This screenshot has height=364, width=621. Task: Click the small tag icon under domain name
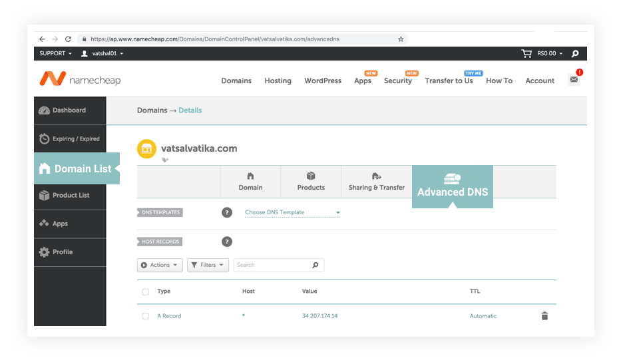tap(165, 160)
